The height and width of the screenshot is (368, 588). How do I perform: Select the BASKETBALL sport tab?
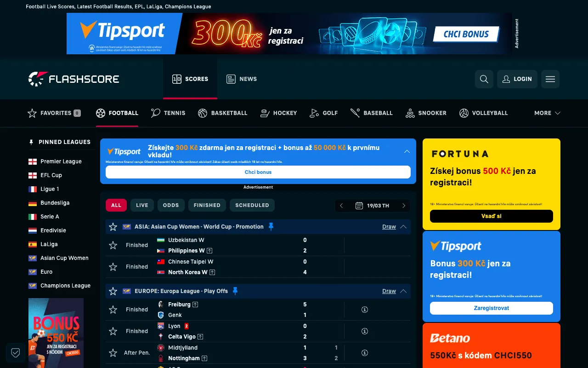(x=223, y=113)
